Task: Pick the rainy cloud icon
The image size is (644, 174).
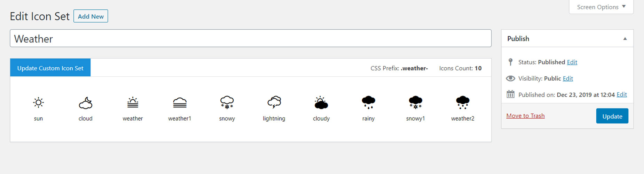Action: 368,103
